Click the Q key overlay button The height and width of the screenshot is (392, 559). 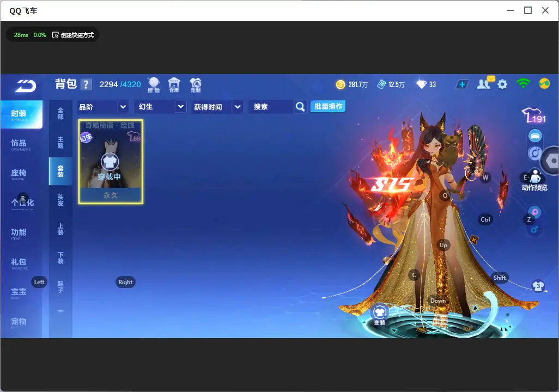pos(445,195)
